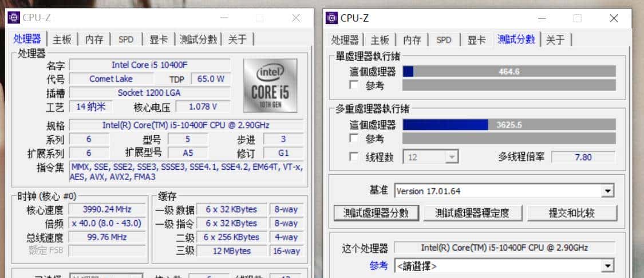Click the 提交和比较 button
The width and height of the screenshot is (644, 278).
pyautogui.click(x=572, y=213)
